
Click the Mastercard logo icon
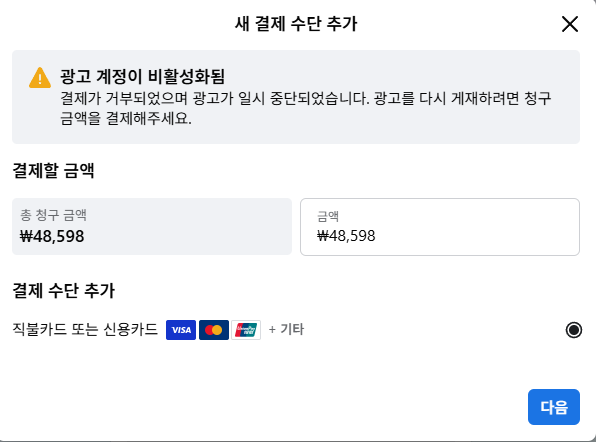(214, 330)
